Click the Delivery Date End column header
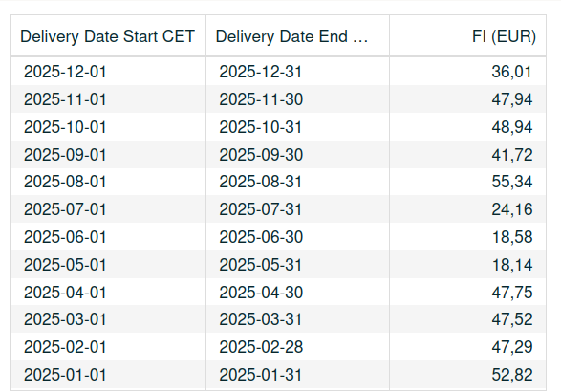 pos(297,36)
